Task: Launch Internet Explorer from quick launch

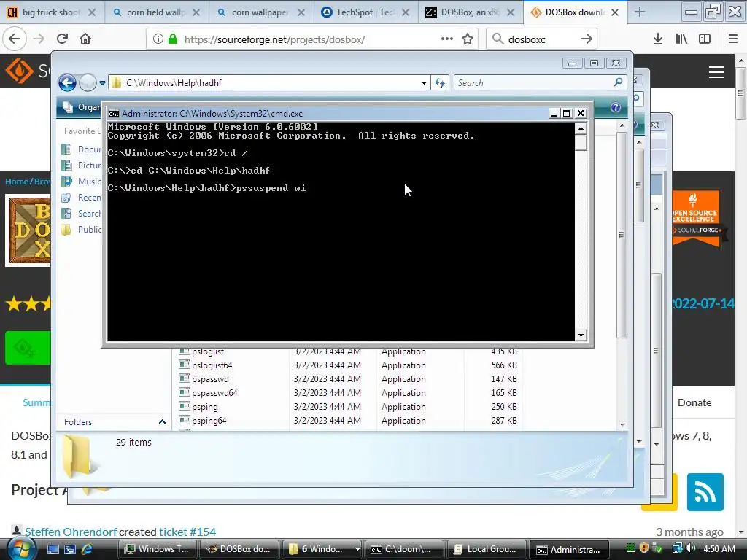Action: [88, 549]
